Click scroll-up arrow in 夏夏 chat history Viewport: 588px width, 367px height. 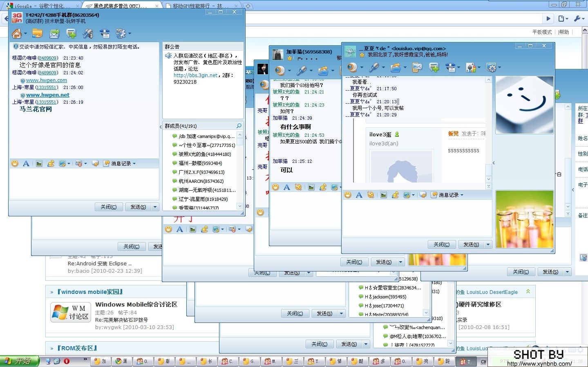488,80
